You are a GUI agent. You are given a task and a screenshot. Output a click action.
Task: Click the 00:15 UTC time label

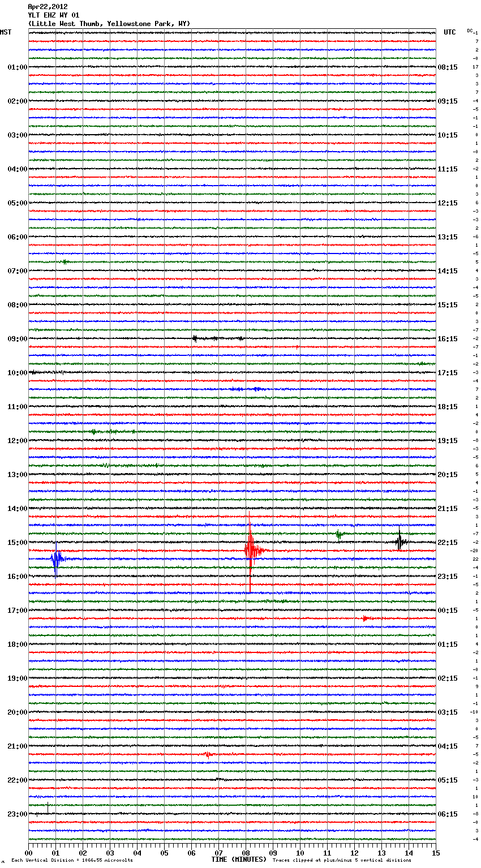[x=448, y=611]
